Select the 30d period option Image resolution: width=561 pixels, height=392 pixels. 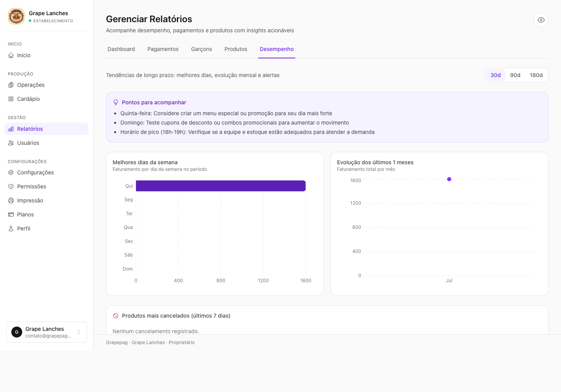(496, 75)
